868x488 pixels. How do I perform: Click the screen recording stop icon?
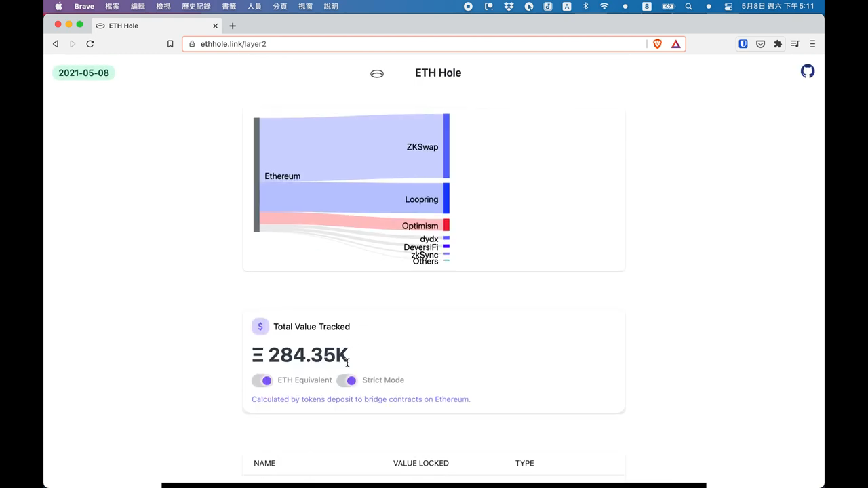point(468,6)
